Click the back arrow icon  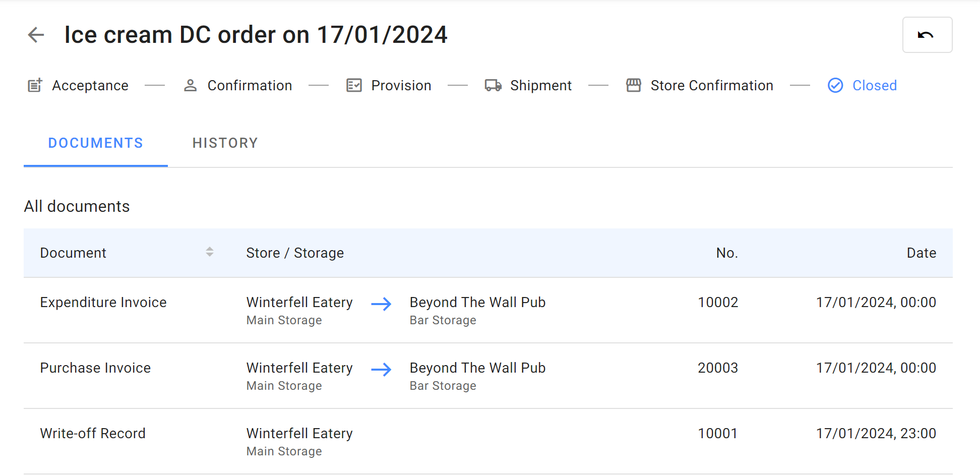36,35
